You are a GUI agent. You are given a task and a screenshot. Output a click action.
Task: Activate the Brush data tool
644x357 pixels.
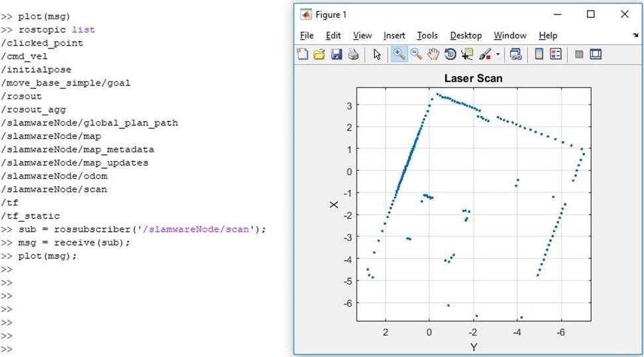(x=484, y=54)
